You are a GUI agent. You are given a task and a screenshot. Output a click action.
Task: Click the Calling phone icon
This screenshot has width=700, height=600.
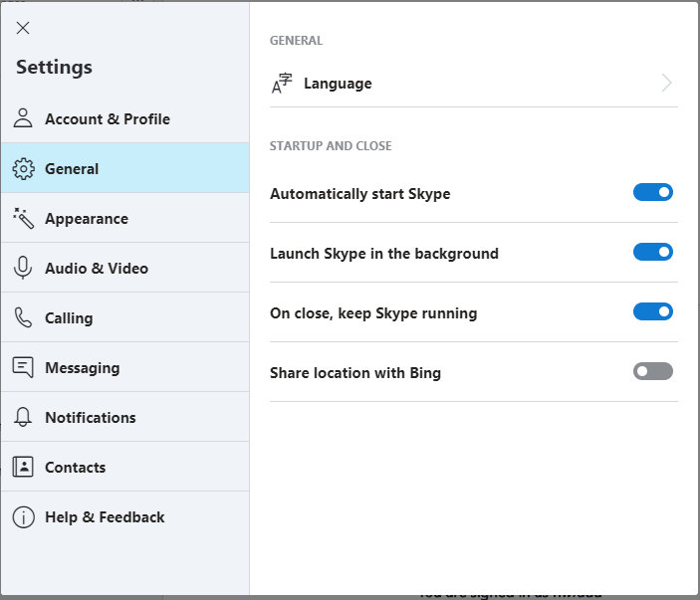point(23,317)
